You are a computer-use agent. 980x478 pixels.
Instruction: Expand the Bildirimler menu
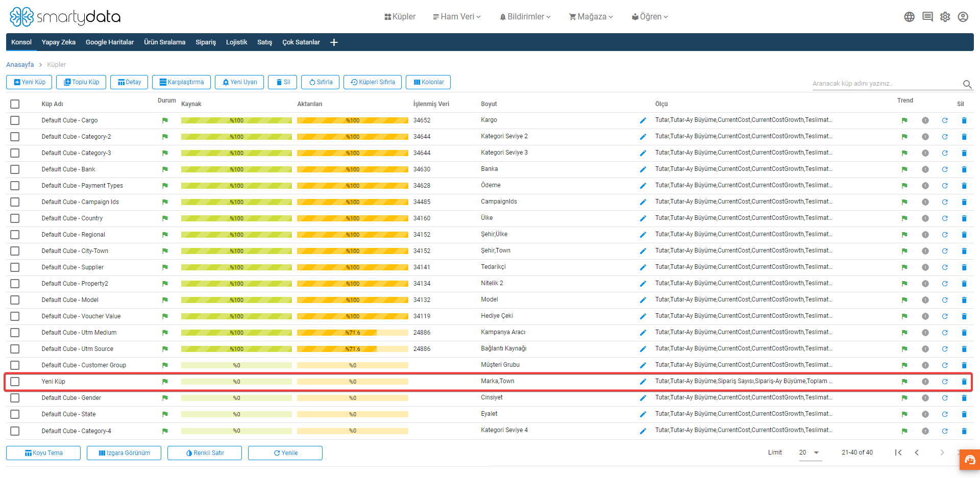[x=525, y=17]
